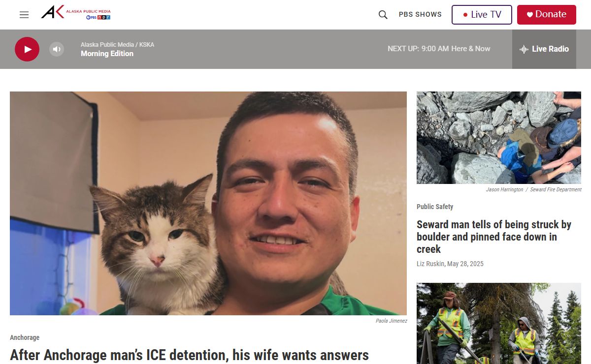Open Live Radio waveform button
The image size is (591, 364).
tap(544, 49)
